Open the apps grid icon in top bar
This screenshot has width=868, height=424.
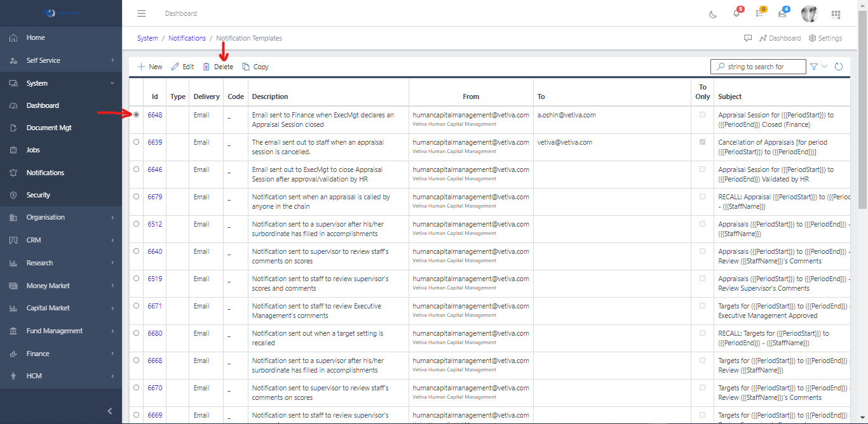click(836, 13)
